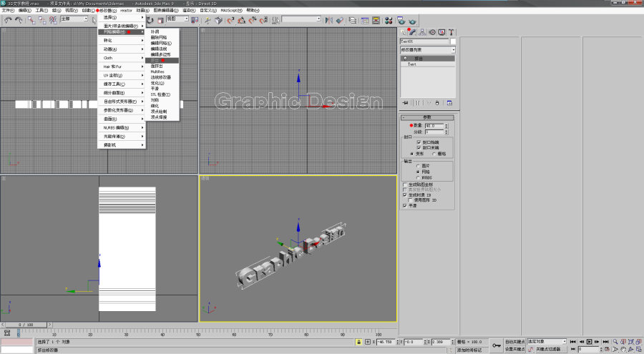
Task: Open Schematic View from the toolbar
Action: coord(376,20)
